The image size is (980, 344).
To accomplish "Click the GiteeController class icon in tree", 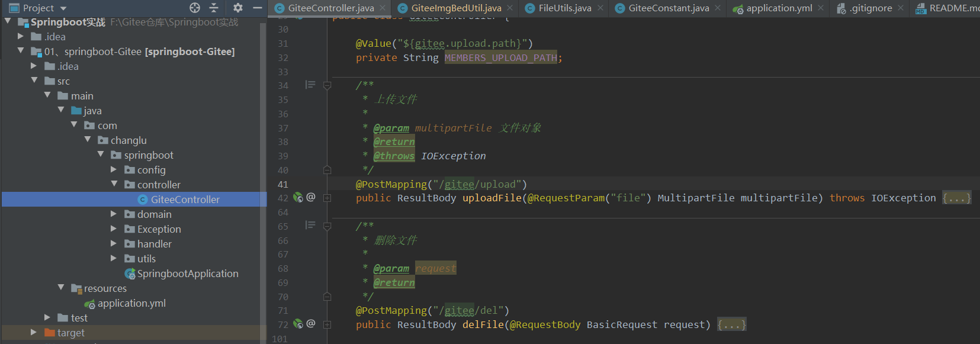I will pos(142,200).
